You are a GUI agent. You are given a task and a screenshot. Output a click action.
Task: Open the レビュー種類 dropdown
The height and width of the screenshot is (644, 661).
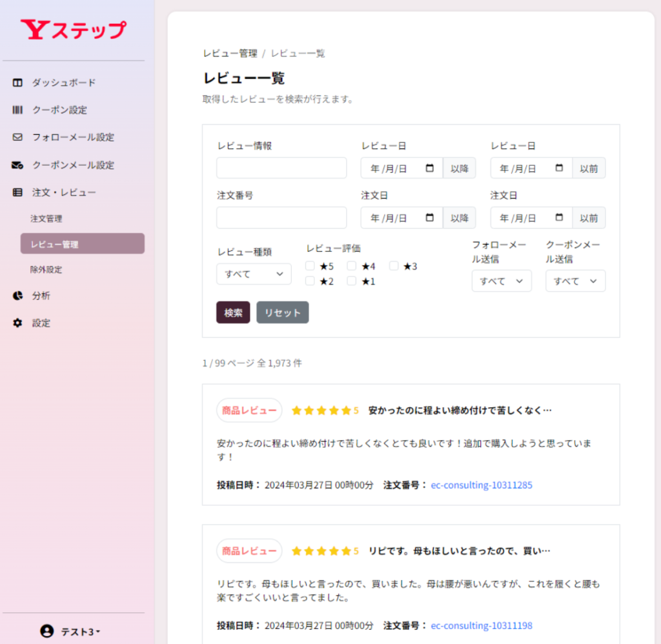point(254,274)
